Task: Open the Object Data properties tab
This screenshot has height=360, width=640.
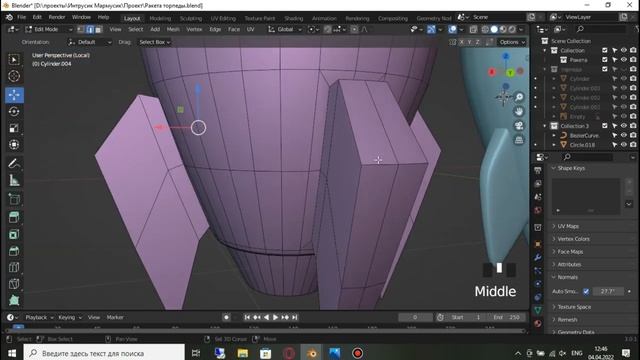Action: coord(538,310)
